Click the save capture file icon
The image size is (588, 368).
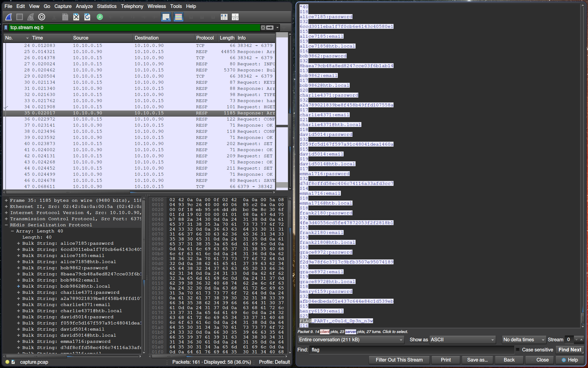pyautogui.click(x=65, y=17)
